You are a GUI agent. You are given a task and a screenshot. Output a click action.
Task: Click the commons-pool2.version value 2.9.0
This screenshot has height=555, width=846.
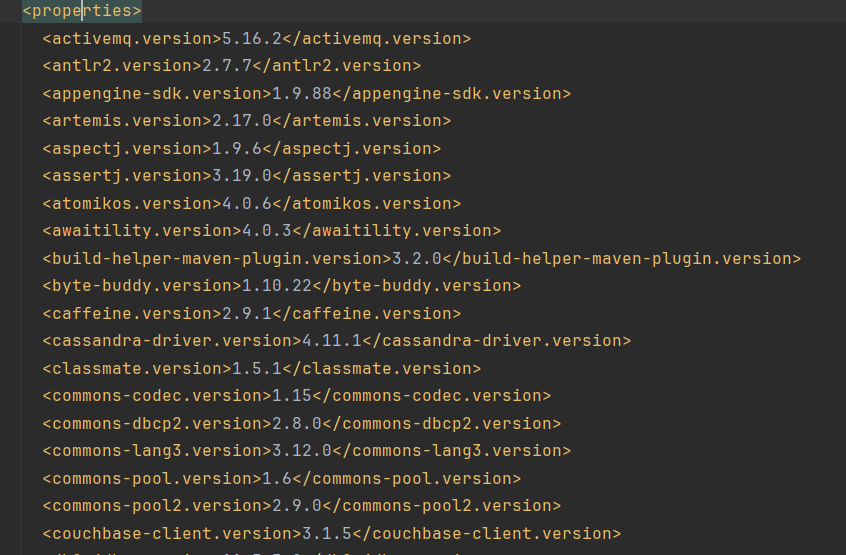[x=297, y=506]
